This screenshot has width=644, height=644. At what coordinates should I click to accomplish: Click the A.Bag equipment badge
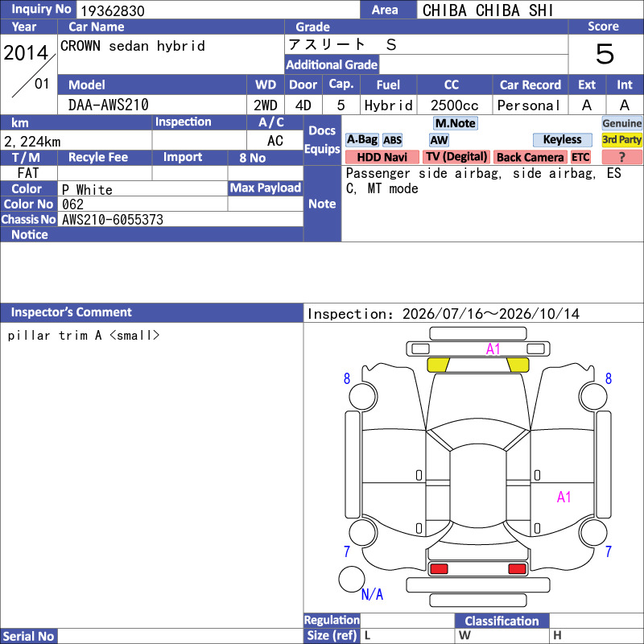tap(361, 140)
